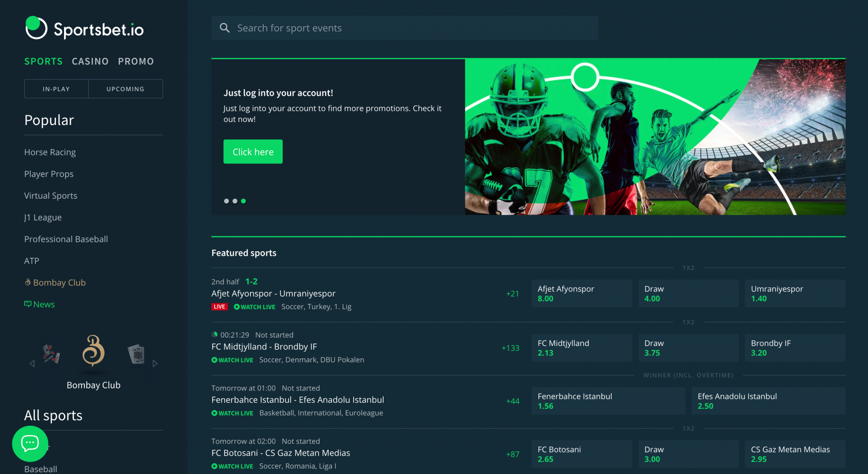Switch to IN-PLAY events
Screen dimensions: 868x474
click(x=56, y=89)
